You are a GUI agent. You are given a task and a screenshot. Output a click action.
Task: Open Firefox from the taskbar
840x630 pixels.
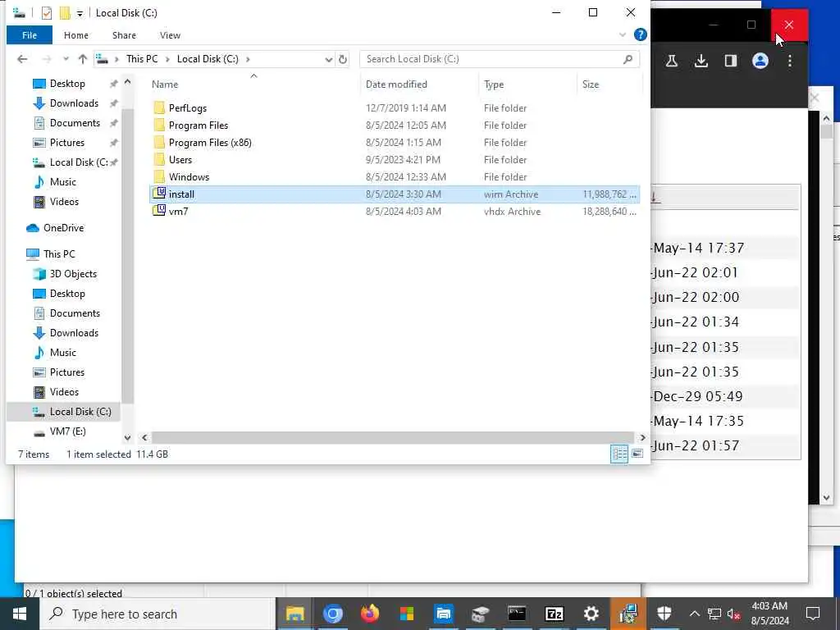pyautogui.click(x=370, y=614)
